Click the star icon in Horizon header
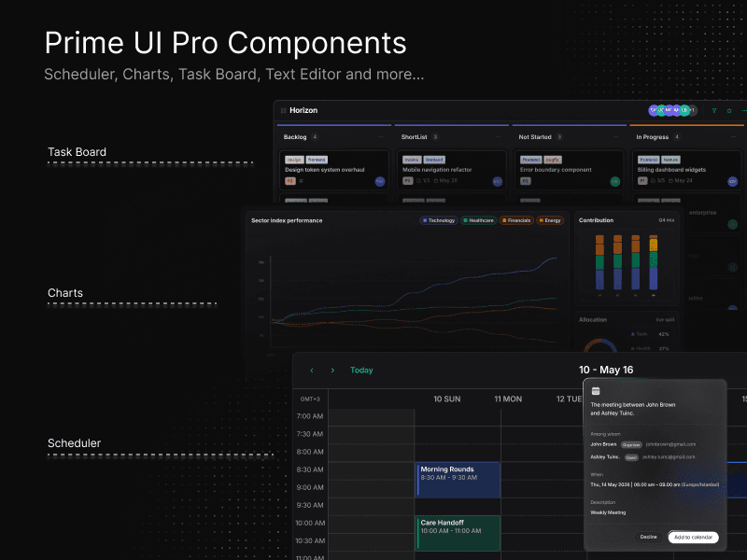The image size is (747, 560). point(729,110)
